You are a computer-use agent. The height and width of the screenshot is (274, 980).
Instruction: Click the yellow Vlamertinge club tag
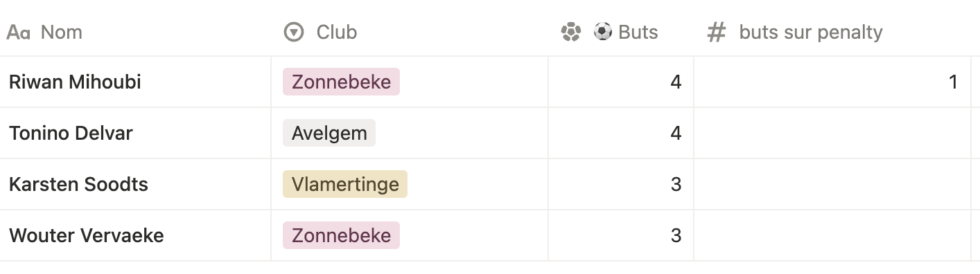(x=345, y=184)
